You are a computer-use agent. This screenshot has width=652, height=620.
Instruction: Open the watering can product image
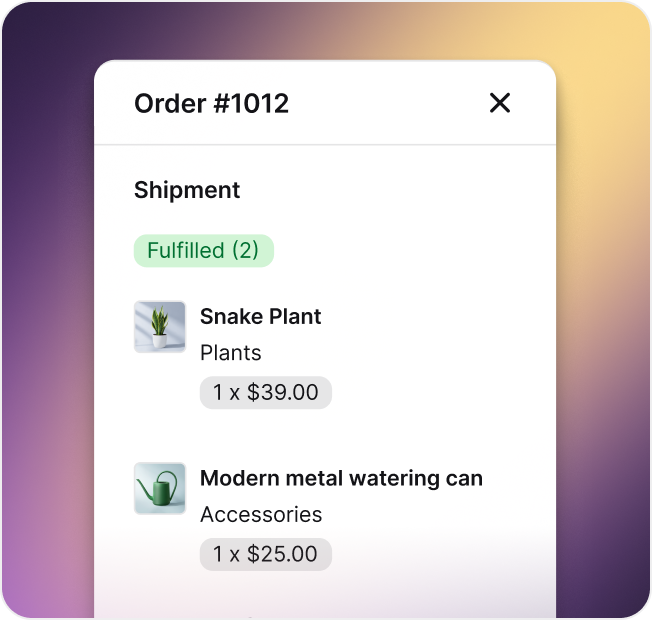(160, 489)
